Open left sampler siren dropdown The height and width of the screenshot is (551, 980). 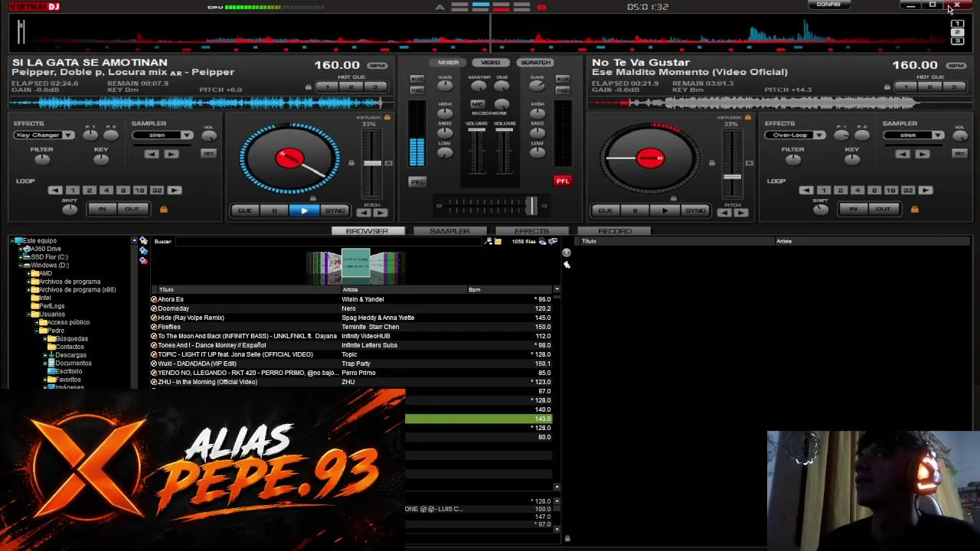point(162,135)
